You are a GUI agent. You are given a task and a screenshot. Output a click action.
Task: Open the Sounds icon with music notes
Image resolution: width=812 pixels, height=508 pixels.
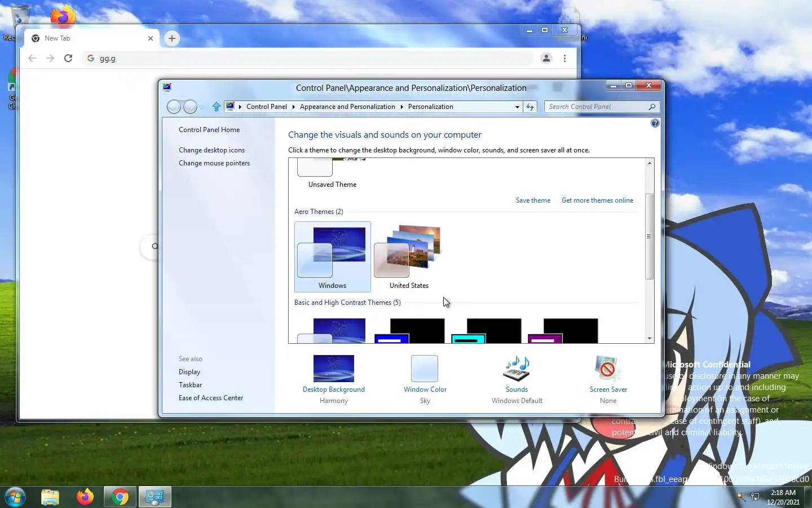pos(517,369)
